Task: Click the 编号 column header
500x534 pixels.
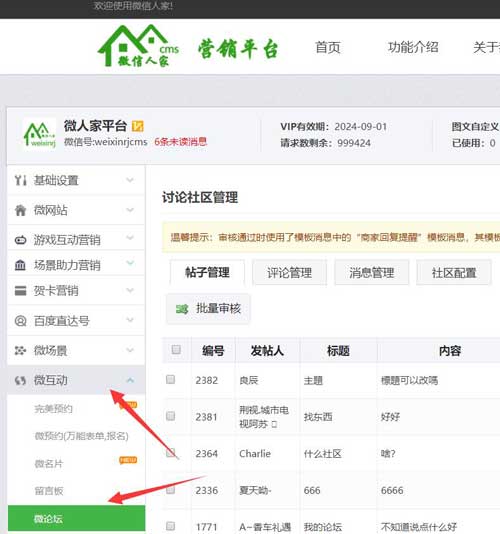Action: [213, 350]
